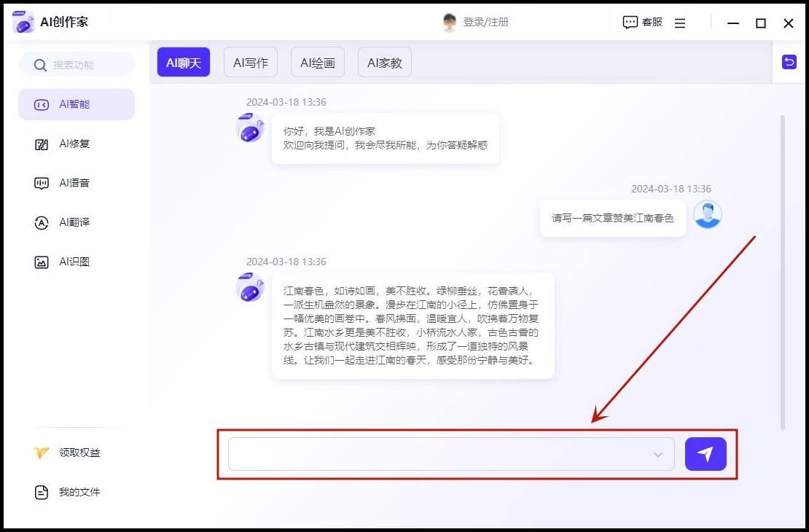Image resolution: width=809 pixels, height=532 pixels.
Task: Open the 客服 customer service chat
Action: (x=642, y=23)
